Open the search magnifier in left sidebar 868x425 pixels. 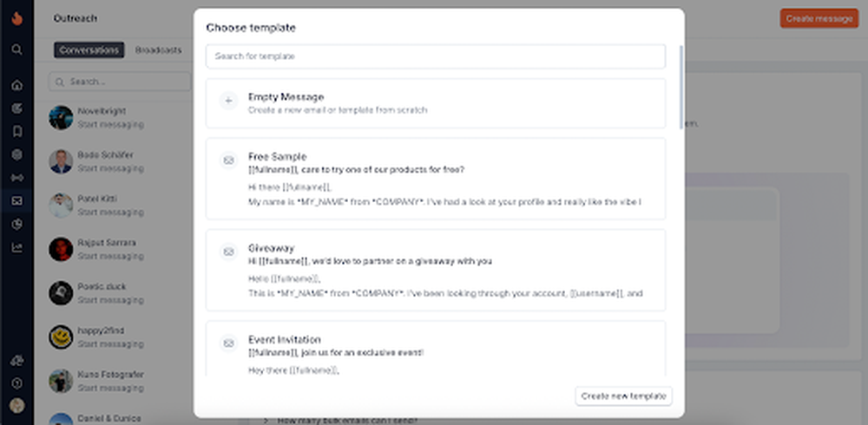click(x=16, y=49)
